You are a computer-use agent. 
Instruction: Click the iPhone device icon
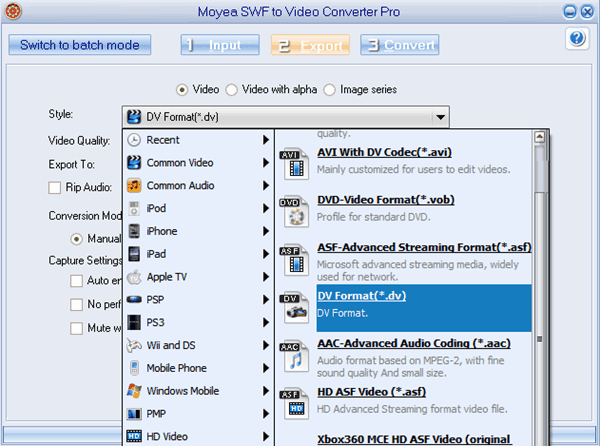(x=134, y=231)
